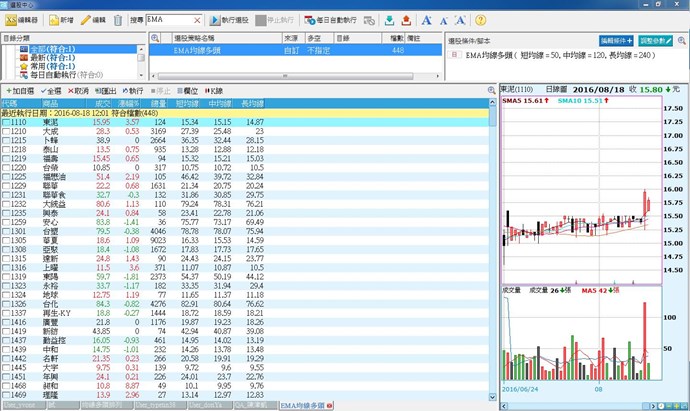Click the help question mark icon

[480, 20]
